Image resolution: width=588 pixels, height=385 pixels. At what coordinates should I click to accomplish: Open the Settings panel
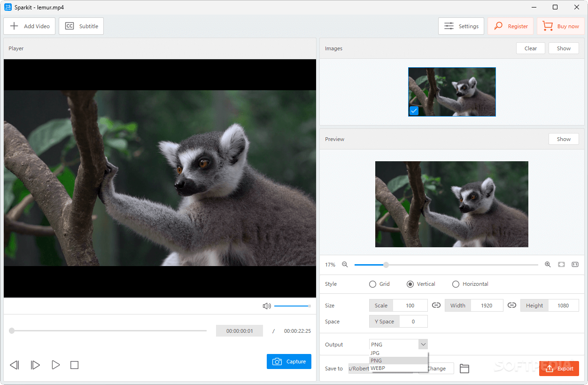[461, 26]
